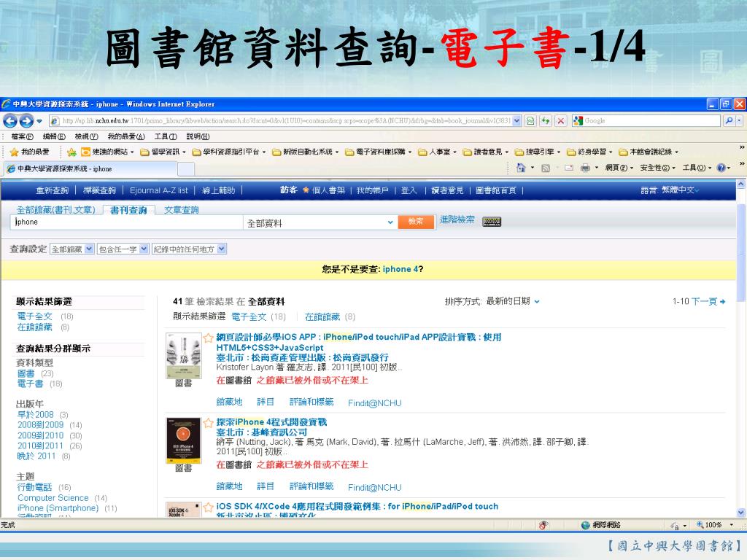Viewport: 747px width, 560px height.
Task: Open the 網頁設計師必學iOS APP book cover thumbnail
Action: 183,356
